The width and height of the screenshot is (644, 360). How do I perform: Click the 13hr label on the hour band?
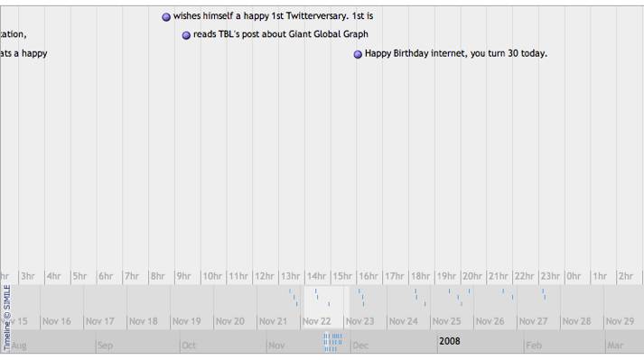coord(290,276)
